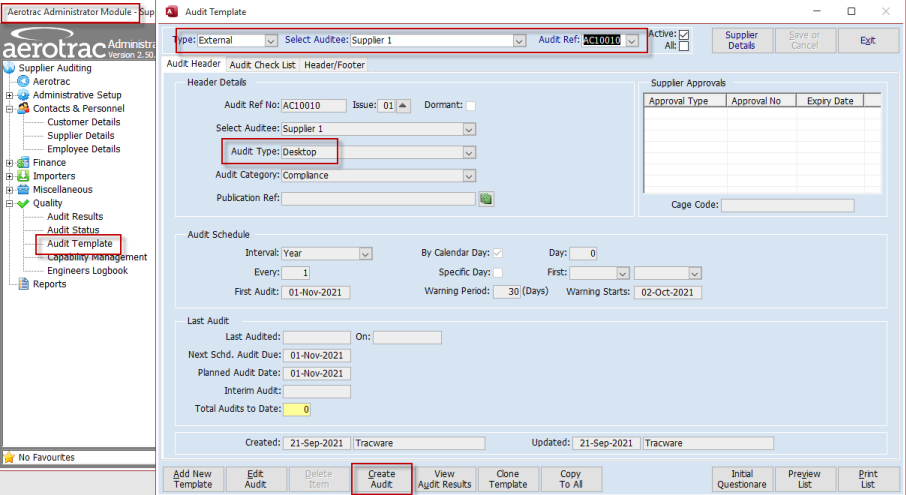Enable the Specific Day checkbox

coord(497,272)
